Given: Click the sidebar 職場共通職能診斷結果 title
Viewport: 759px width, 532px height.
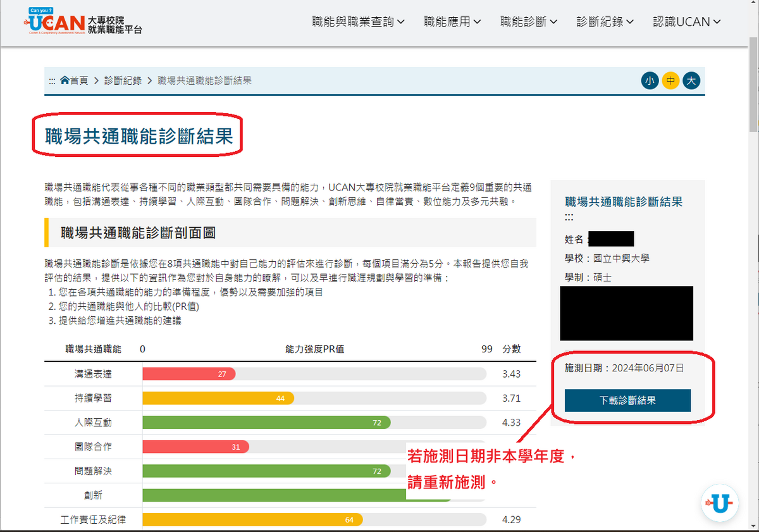Looking at the screenshot, I should point(624,202).
